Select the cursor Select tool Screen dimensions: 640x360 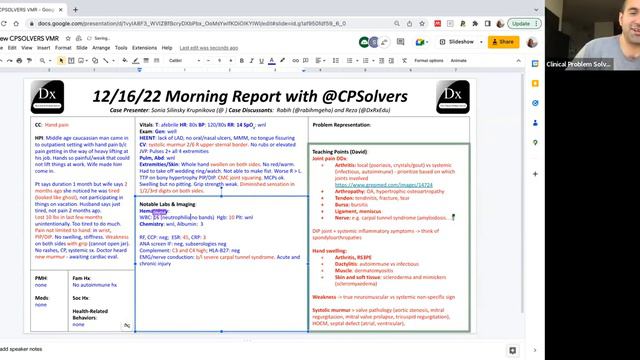tap(61, 61)
